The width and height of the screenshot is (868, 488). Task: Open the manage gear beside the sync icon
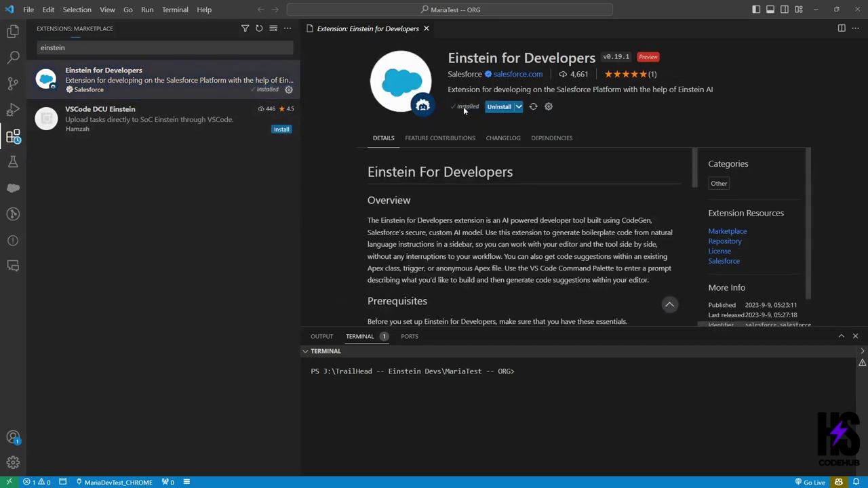coord(549,106)
